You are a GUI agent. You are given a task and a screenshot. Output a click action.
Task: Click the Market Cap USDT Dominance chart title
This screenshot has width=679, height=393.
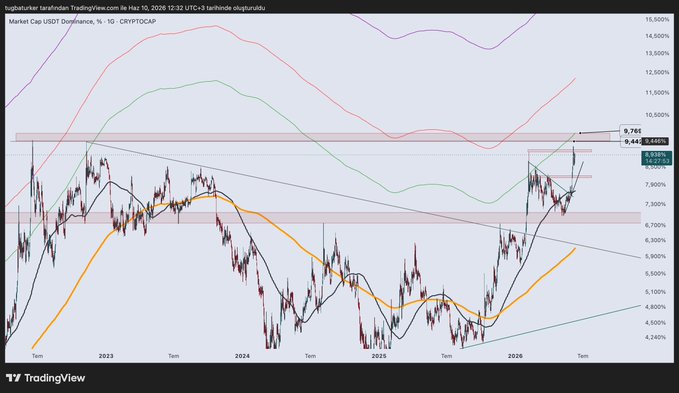coord(82,21)
